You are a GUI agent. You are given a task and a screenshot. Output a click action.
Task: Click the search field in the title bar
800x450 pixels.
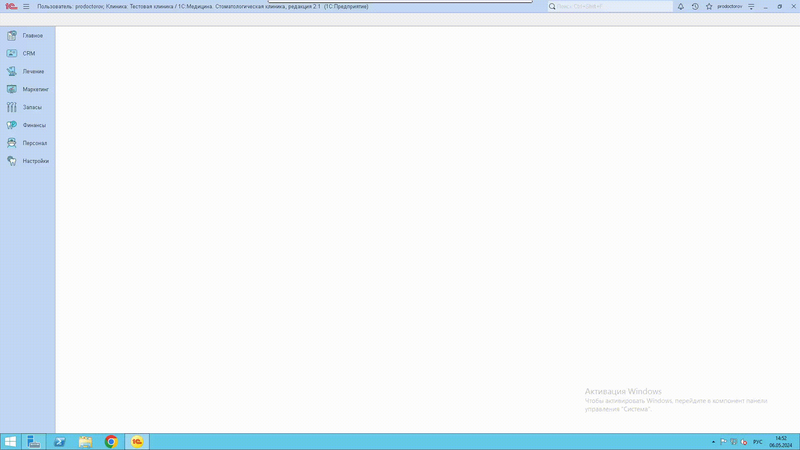[610, 7]
